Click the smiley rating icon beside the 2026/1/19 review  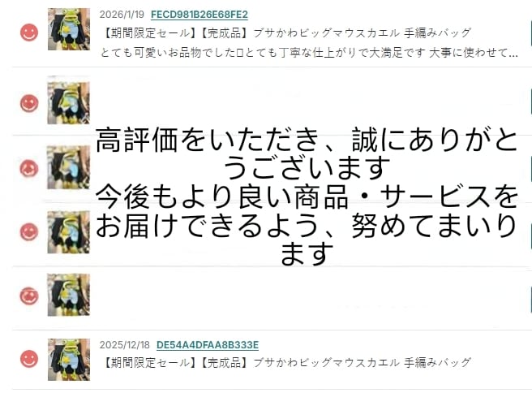[29, 32]
